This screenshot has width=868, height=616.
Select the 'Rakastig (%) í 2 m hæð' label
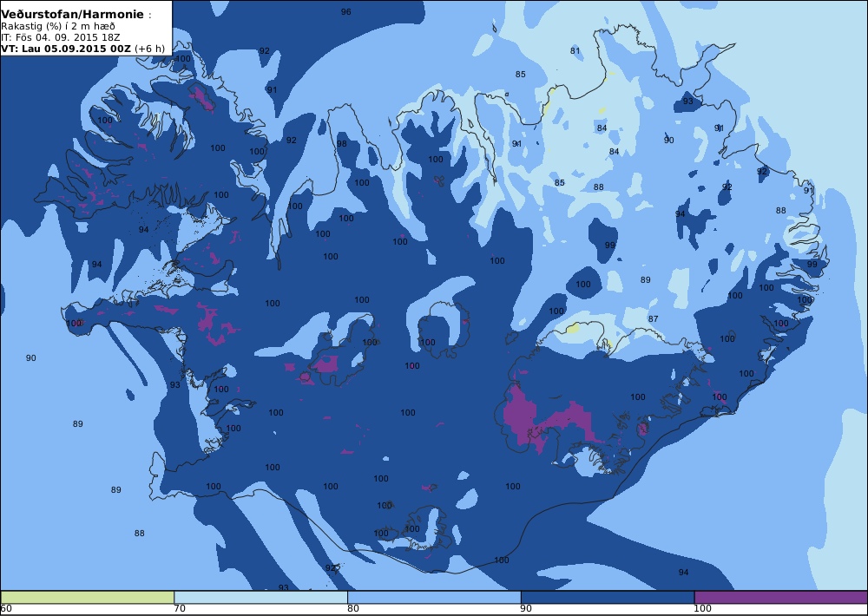(58, 27)
